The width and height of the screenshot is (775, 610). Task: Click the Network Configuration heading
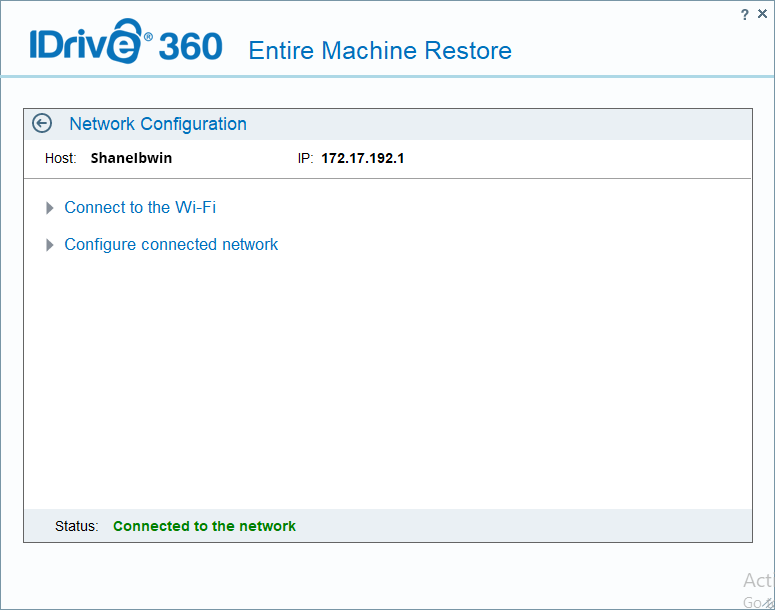tap(158, 124)
